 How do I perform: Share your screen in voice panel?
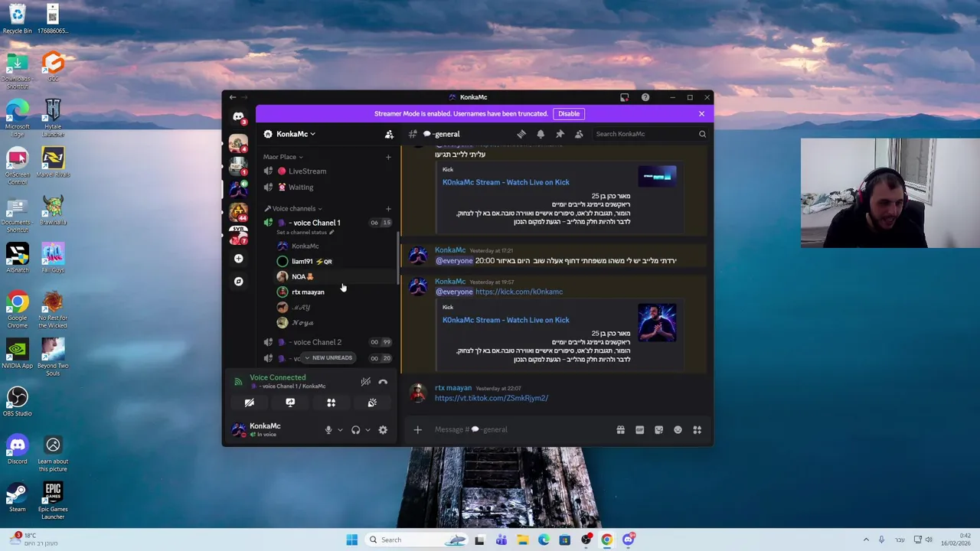click(290, 403)
